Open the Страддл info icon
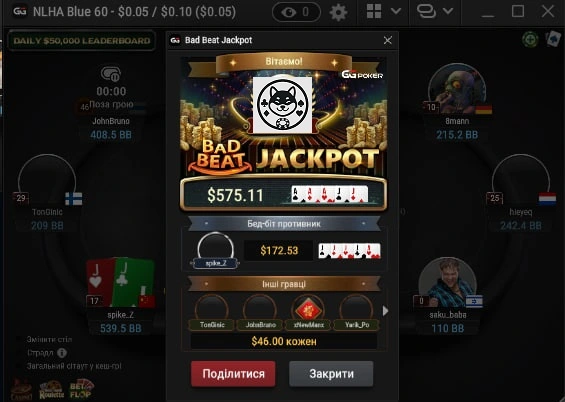Image resolution: width=565 pixels, height=402 pixels. (x=62, y=353)
